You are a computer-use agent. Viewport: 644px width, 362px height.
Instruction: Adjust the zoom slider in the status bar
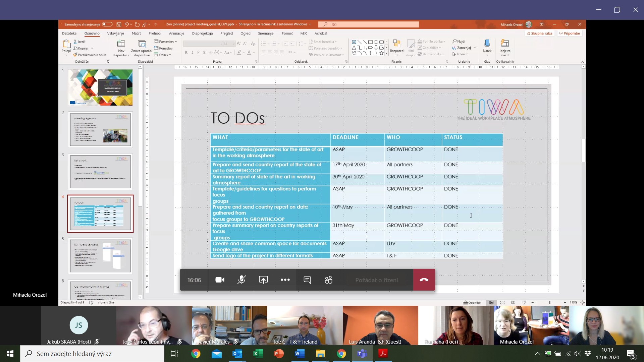tap(549, 303)
